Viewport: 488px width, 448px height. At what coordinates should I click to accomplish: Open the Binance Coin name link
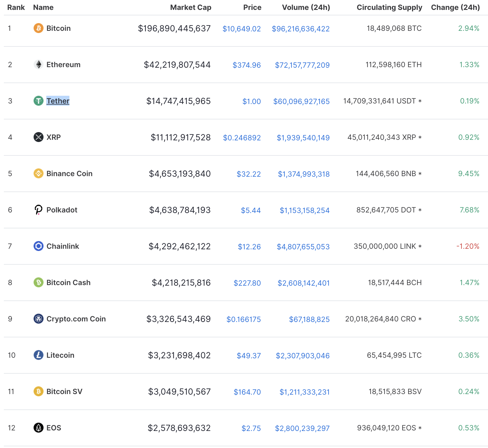pyautogui.click(x=69, y=174)
